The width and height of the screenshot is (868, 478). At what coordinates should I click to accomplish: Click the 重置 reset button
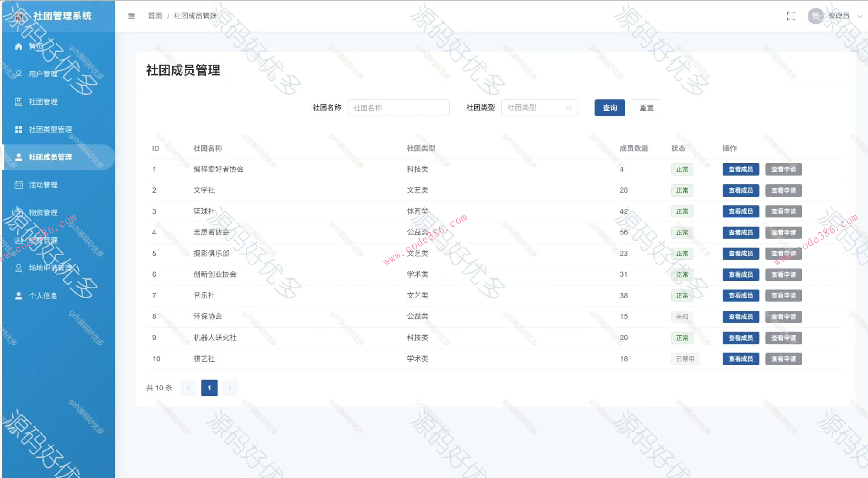tap(646, 108)
